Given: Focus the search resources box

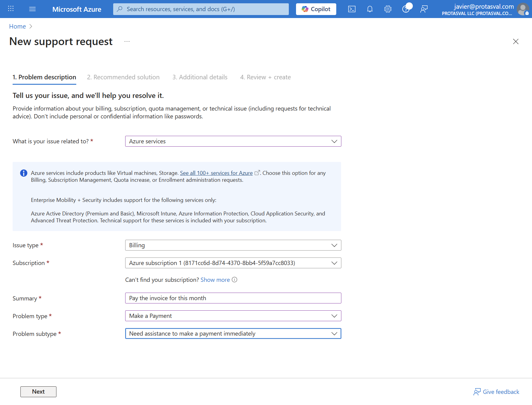Looking at the screenshot, I should (x=201, y=9).
